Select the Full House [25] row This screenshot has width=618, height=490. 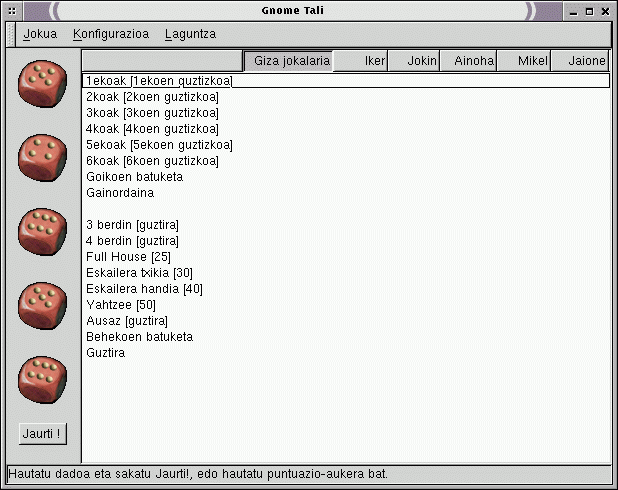pos(346,257)
